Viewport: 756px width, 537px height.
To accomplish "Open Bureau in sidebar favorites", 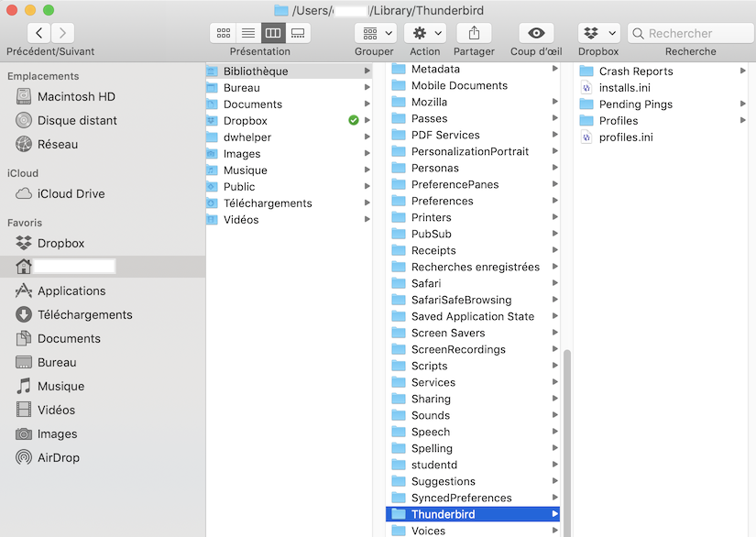I will [103, 363].
